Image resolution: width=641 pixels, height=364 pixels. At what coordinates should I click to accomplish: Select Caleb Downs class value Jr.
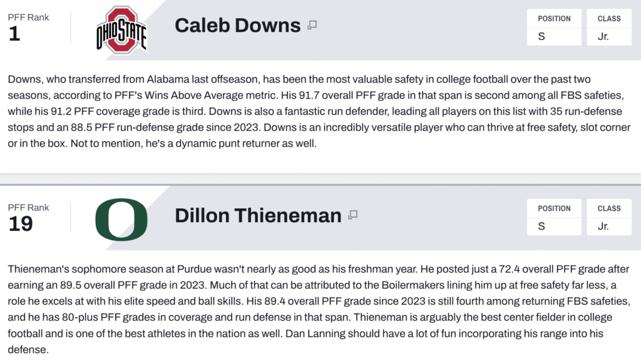point(609,37)
